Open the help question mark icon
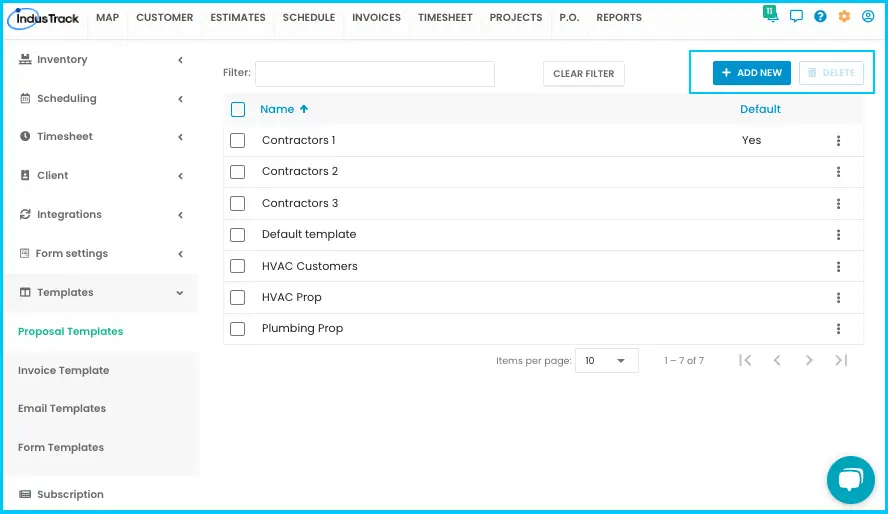This screenshot has height=514, width=888. tap(820, 16)
